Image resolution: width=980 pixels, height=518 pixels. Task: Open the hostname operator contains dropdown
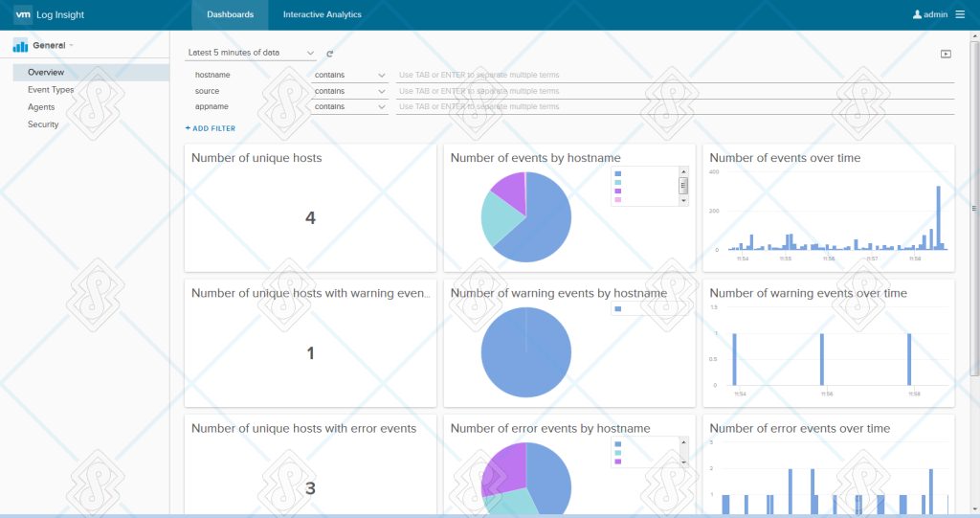tap(349, 75)
